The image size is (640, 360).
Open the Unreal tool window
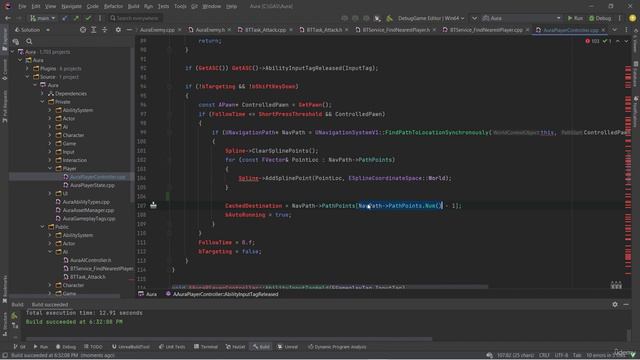pos(288,347)
